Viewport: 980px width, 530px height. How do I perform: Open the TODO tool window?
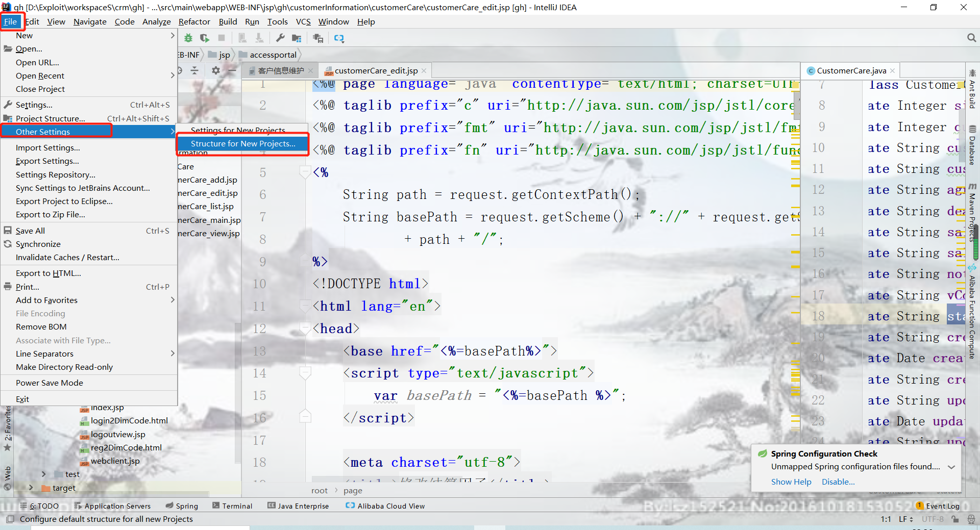(x=39, y=506)
